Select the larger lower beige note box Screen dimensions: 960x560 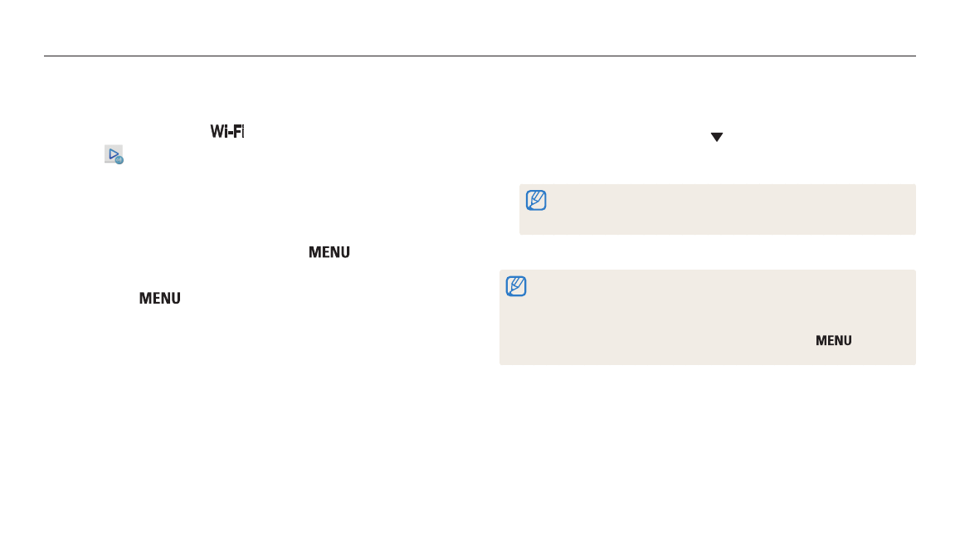[x=707, y=317]
